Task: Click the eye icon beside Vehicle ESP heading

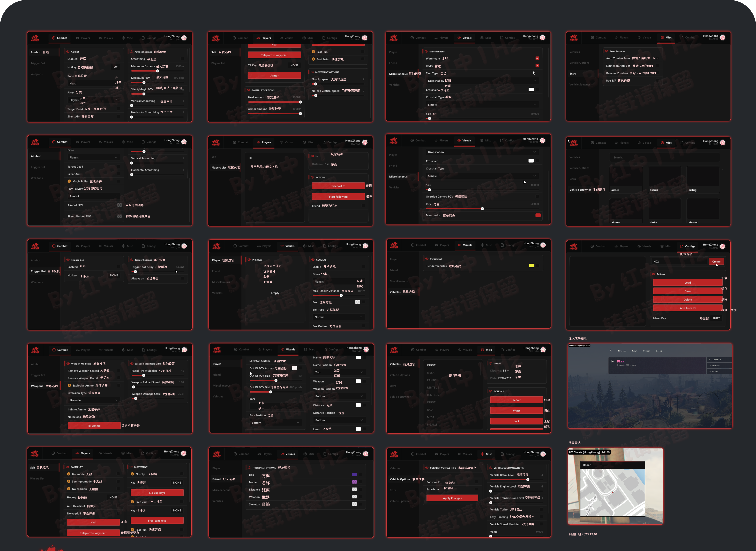Action: tap(427, 259)
